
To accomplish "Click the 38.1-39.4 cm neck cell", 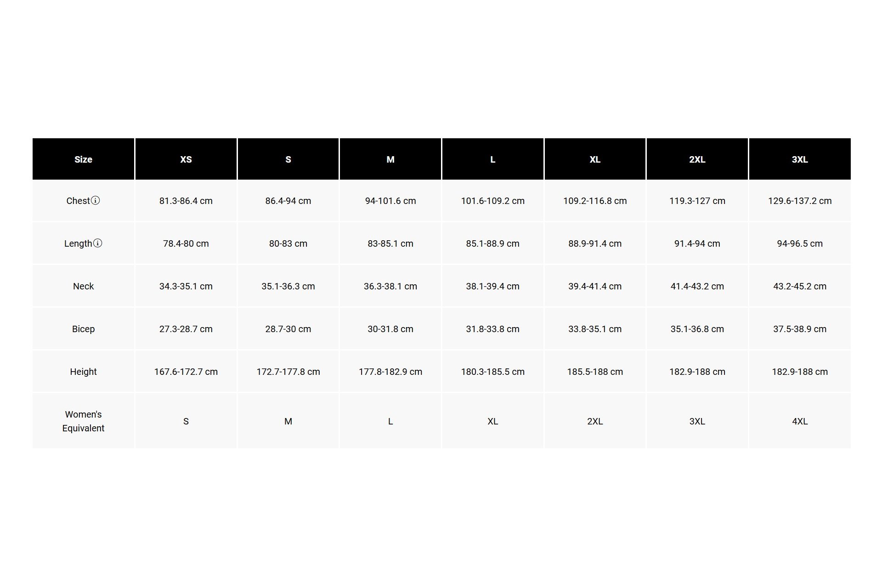I will coord(493,286).
